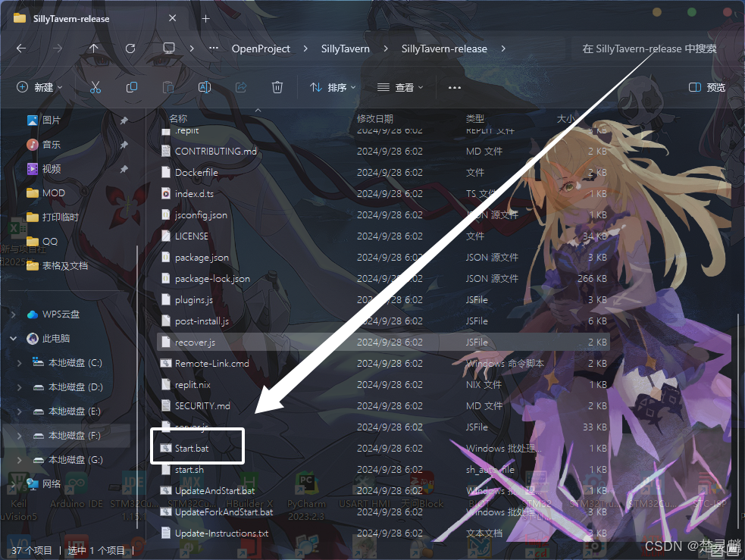
Task: Collapse 此电脑 tree node
Action: [x=14, y=339]
